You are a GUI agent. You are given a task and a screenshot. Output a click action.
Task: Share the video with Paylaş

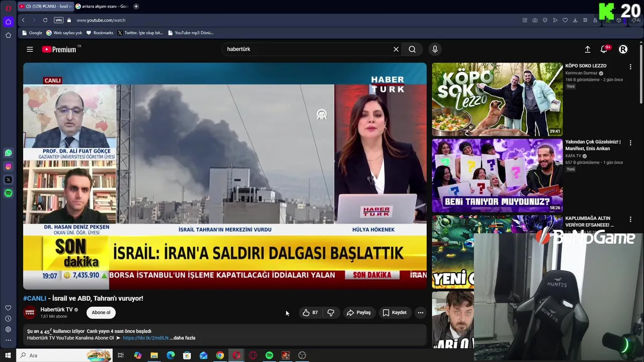359,313
